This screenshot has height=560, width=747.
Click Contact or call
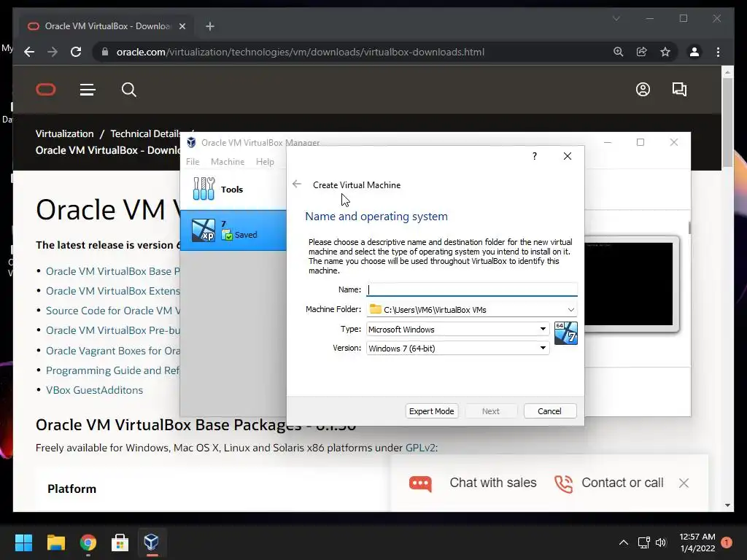622,483
